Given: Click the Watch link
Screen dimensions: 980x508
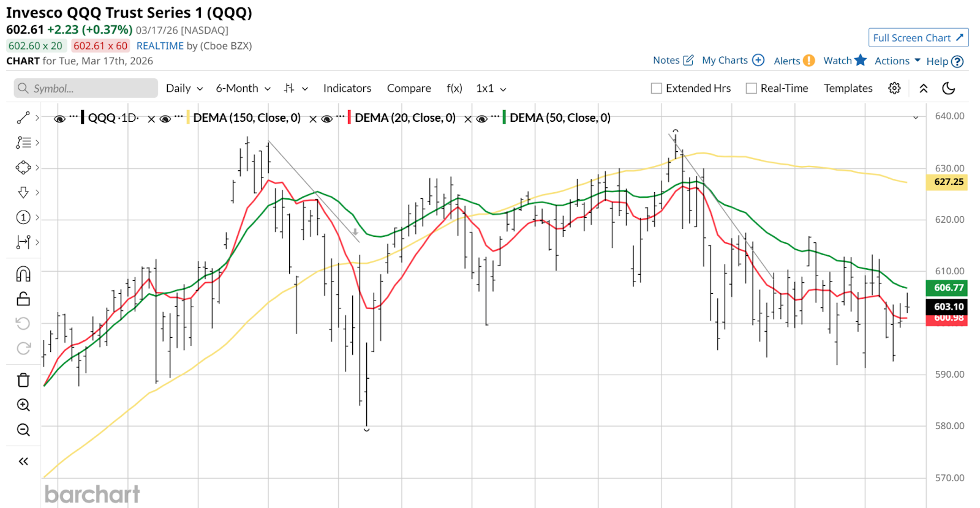Looking at the screenshot, I should (x=837, y=60).
